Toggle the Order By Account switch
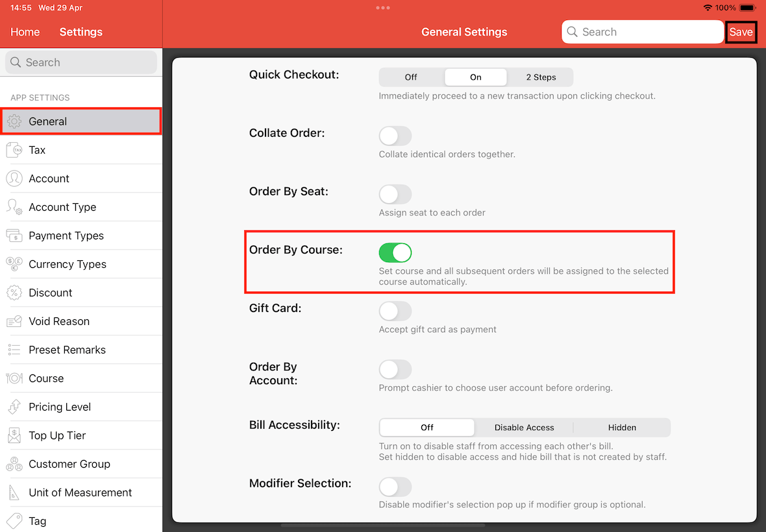The height and width of the screenshot is (532, 766). click(x=395, y=369)
